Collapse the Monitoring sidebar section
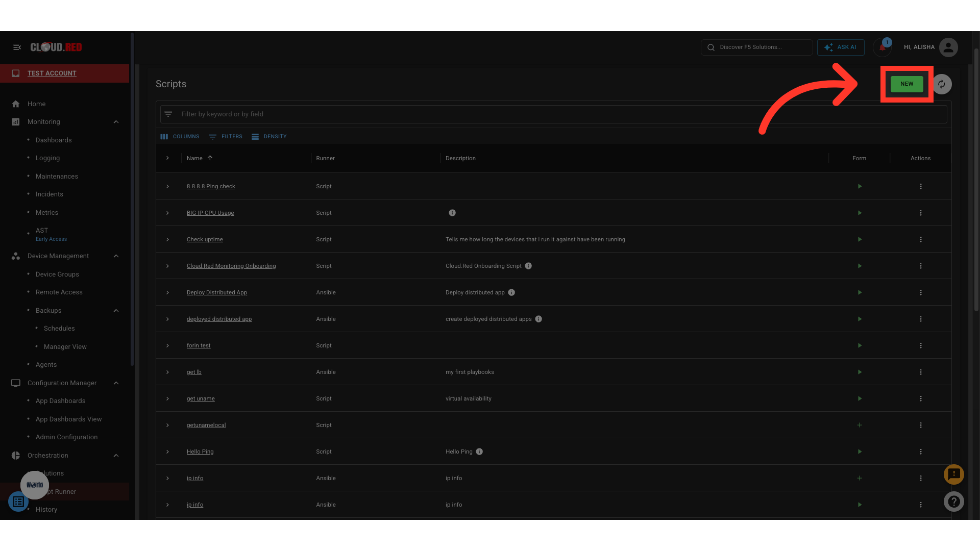The width and height of the screenshot is (980, 551). [x=116, y=122]
